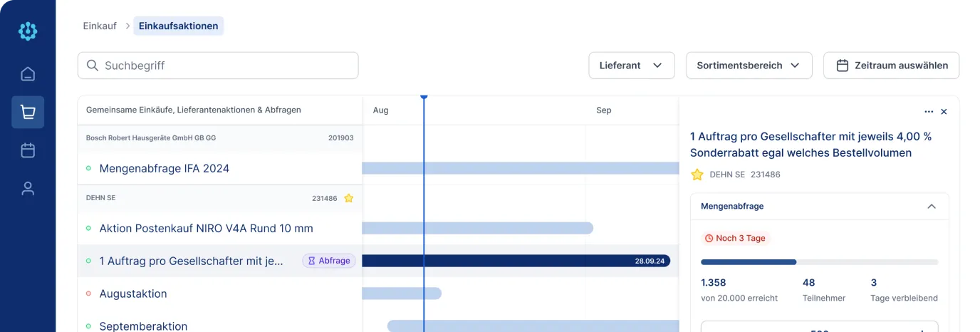Open the Home icon in sidebar
The height and width of the screenshot is (332, 980).
pyautogui.click(x=28, y=74)
